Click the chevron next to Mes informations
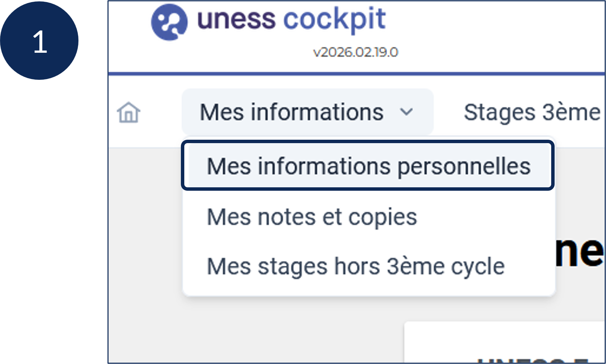The width and height of the screenshot is (606, 364). pos(406,112)
